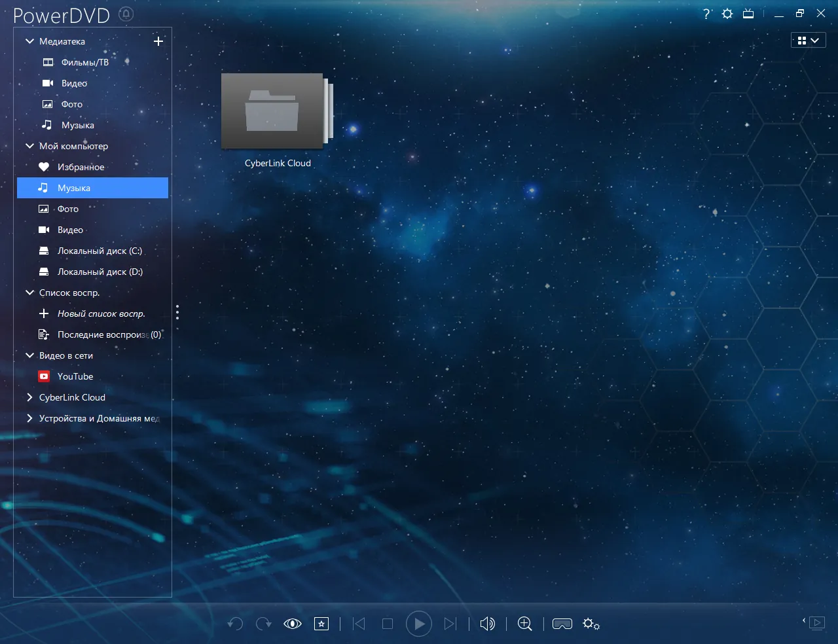Viewport: 838px width, 644px height.
Task: Click the zoom magnifier icon
Action: point(525,624)
